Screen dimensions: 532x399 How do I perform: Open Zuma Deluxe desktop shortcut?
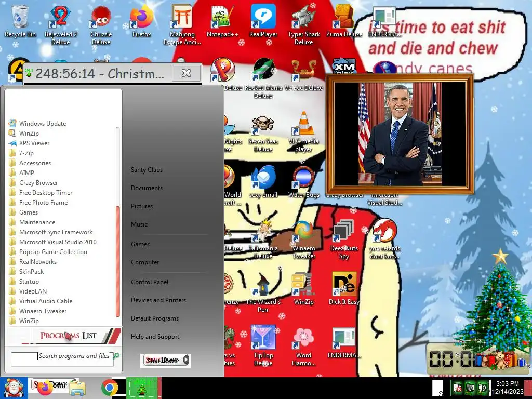pos(344,21)
